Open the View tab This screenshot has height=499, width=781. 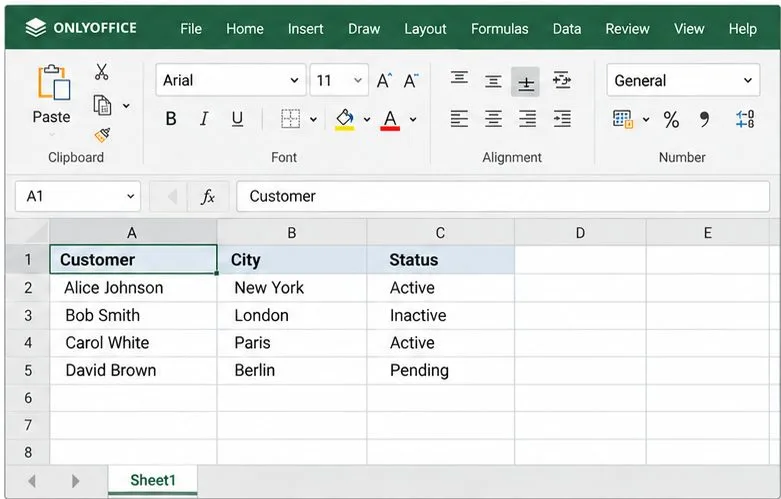[x=689, y=29]
